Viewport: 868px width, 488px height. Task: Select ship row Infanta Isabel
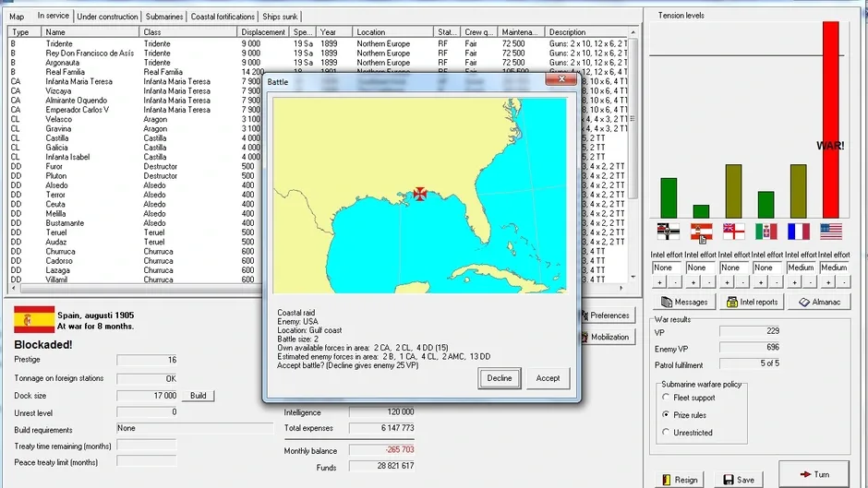click(319, 157)
